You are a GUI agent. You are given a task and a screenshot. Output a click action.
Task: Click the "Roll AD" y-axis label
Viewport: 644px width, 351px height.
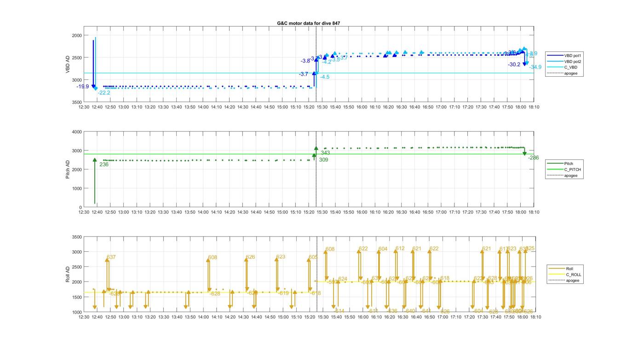68,274
